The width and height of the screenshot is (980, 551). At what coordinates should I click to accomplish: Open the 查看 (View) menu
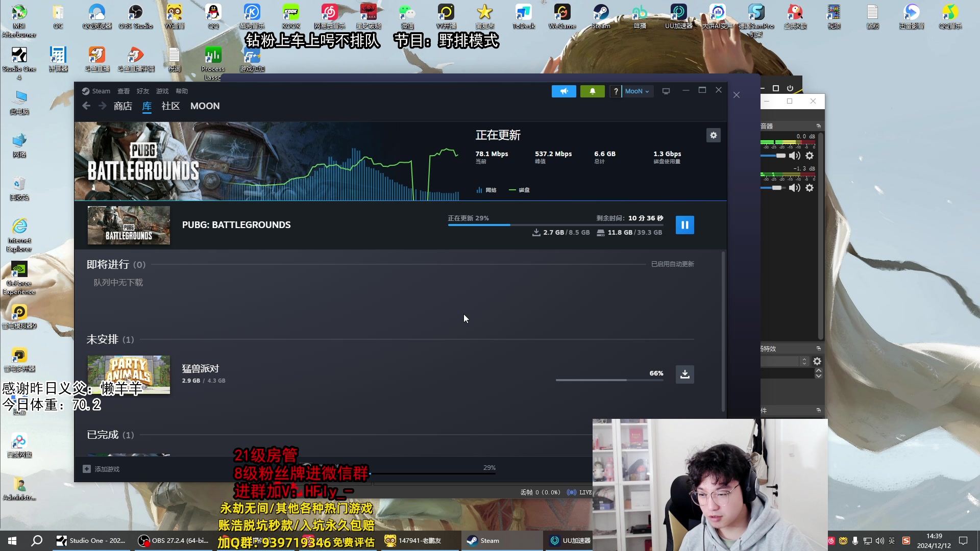[x=124, y=91]
